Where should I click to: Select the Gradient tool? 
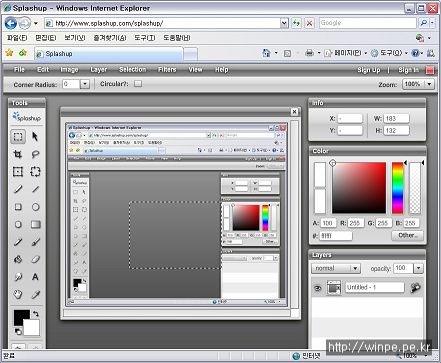(x=35, y=224)
